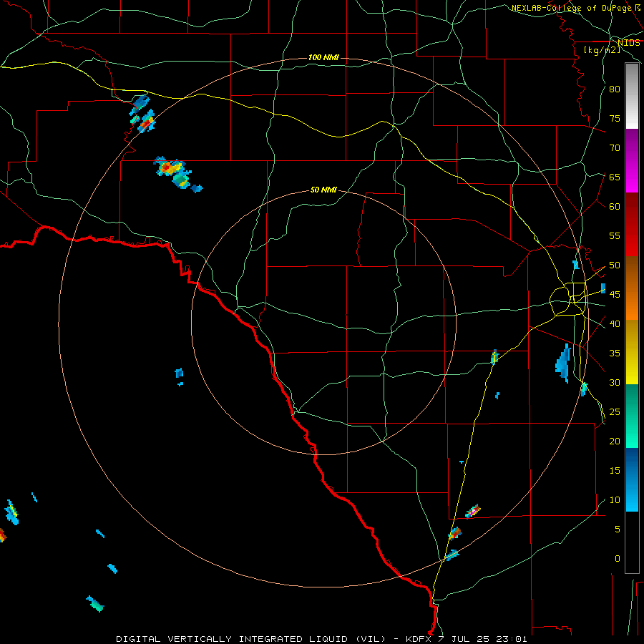
Task: Pick the white-gray top segment of color bar
Action: (632, 96)
